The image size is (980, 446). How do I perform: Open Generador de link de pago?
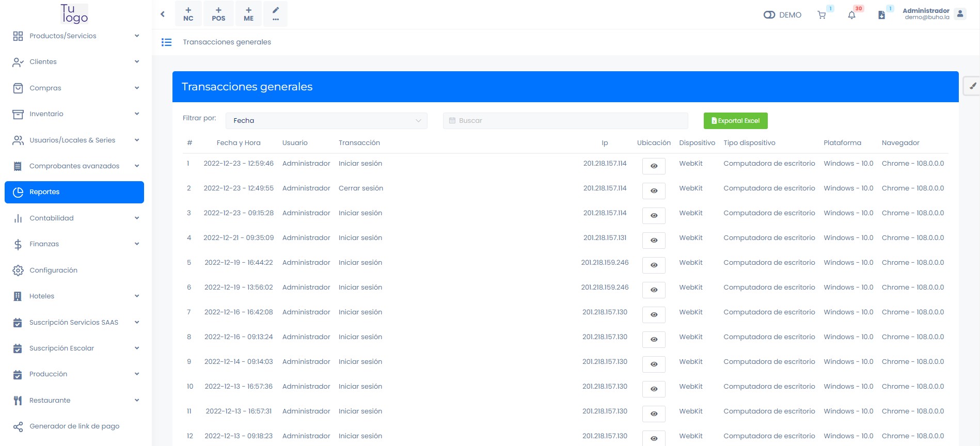[x=74, y=426]
